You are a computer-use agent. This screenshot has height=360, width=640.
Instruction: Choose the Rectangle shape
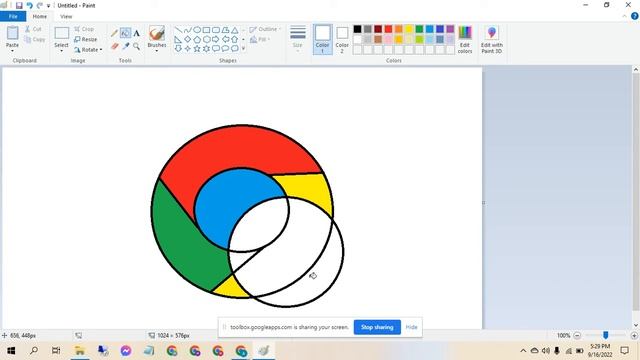click(207, 30)
